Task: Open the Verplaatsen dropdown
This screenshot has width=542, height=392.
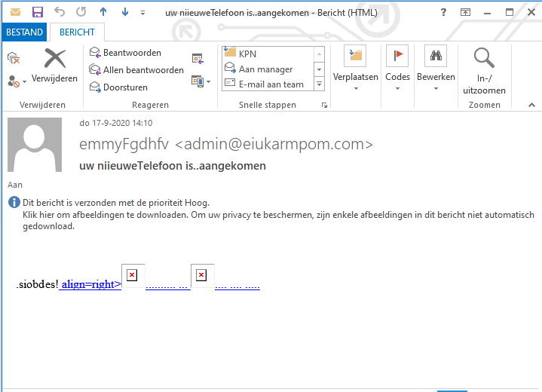Action: point(355,69)
